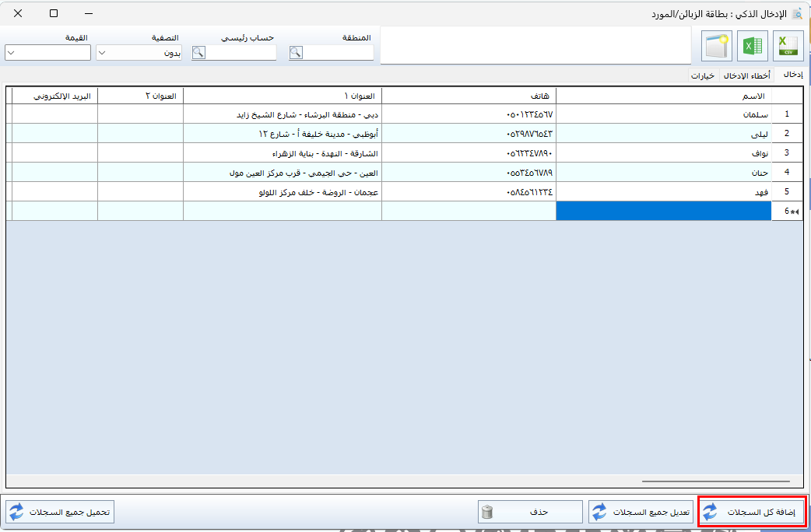This screenshot has width=811, height=532.
Task: Click the address cell starting with عجمان
Action: pos(283,192)
